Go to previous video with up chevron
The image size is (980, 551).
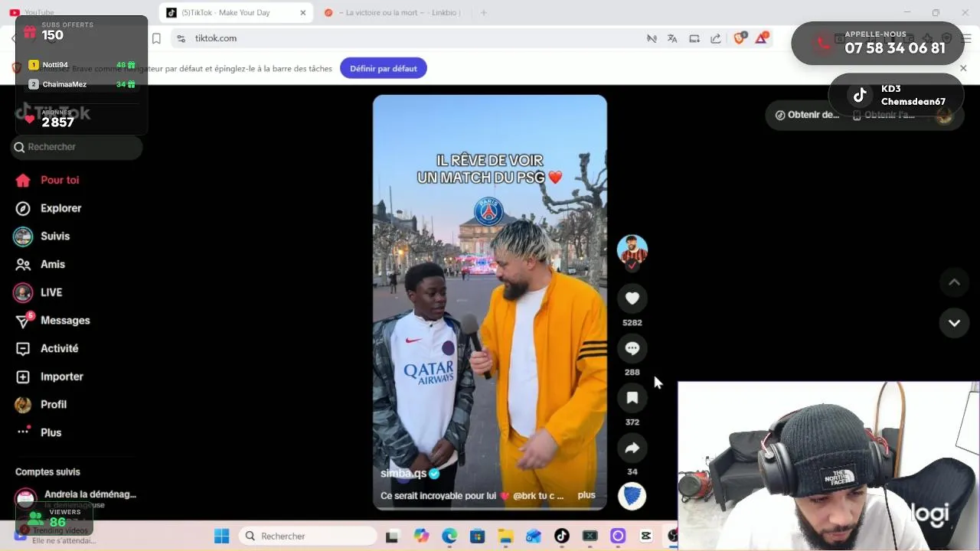pos(954,282)
